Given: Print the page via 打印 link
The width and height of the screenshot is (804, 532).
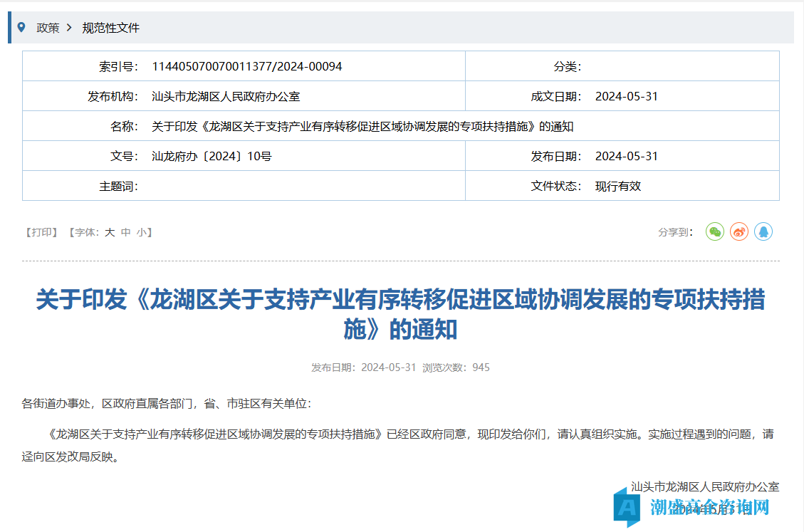Looking at the screenshot, I should coord(41,232).
